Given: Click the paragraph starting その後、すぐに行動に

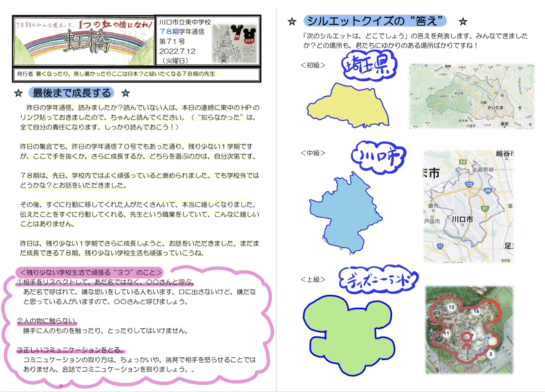Looking at the screenshot, I should (139, 214).
